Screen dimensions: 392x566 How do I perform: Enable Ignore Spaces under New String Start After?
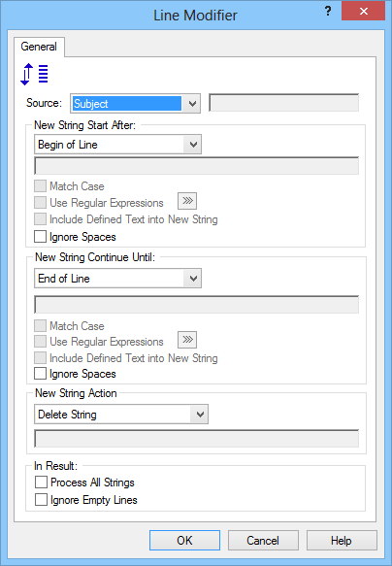tap(41, 237)
